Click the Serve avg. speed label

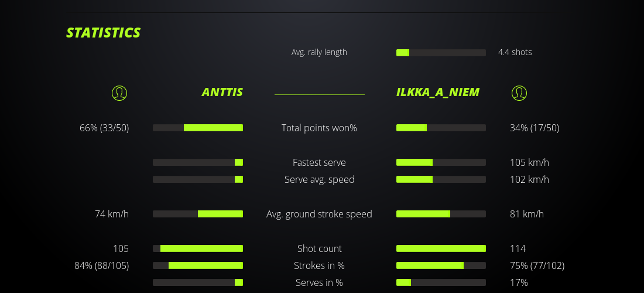[319, 179]
